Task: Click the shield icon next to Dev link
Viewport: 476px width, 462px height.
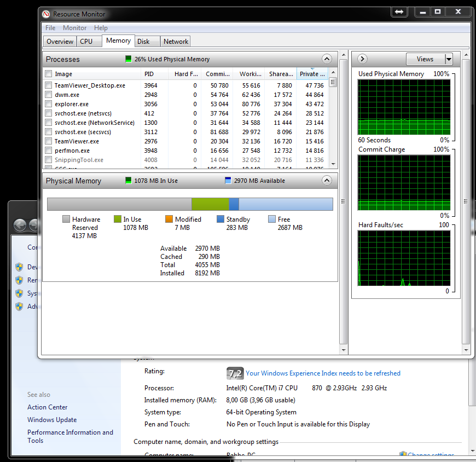Action: pos(19,267)
